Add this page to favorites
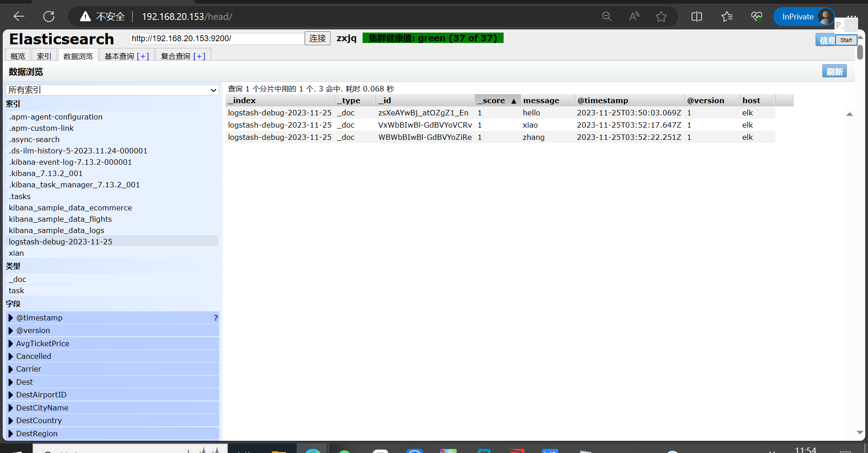The height and width of the screenshot is (453, 868). (661, 17)
